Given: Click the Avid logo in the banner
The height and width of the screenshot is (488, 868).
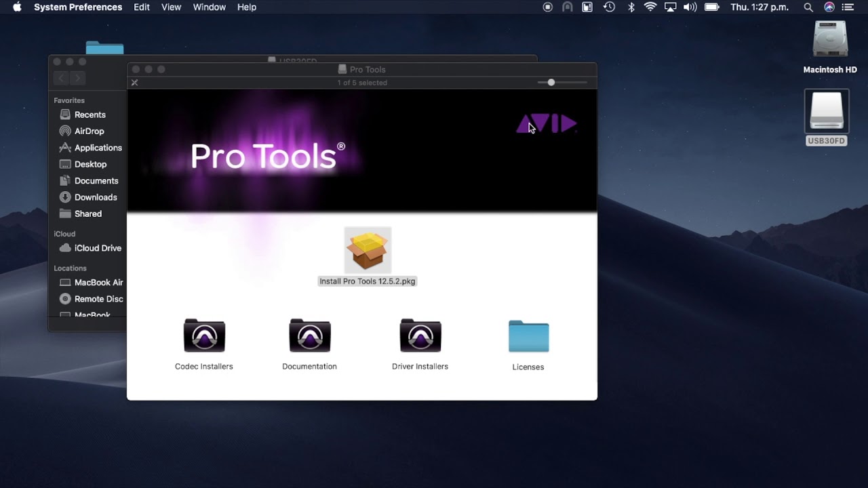Looking at the screenshot, I should point(547,124).
